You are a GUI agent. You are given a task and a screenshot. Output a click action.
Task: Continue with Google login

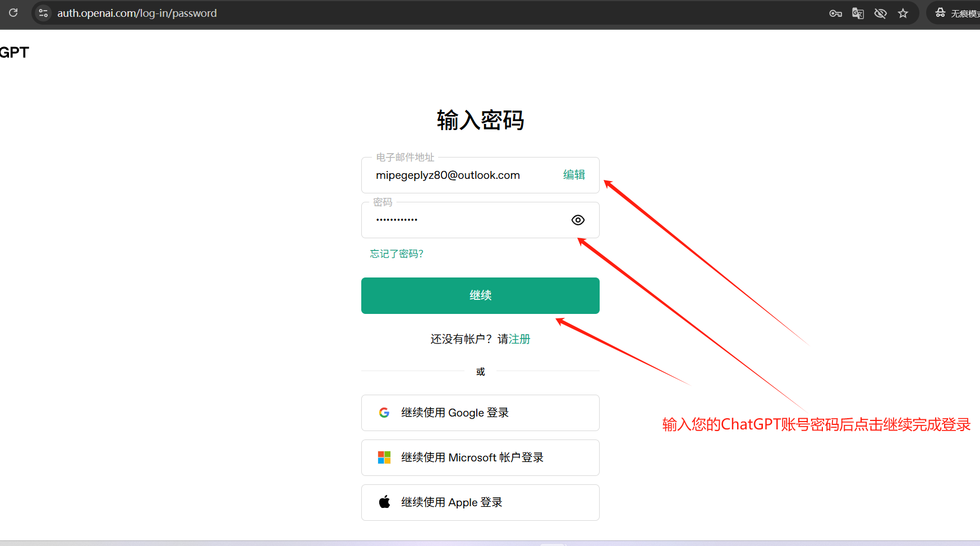coord(480,413)
